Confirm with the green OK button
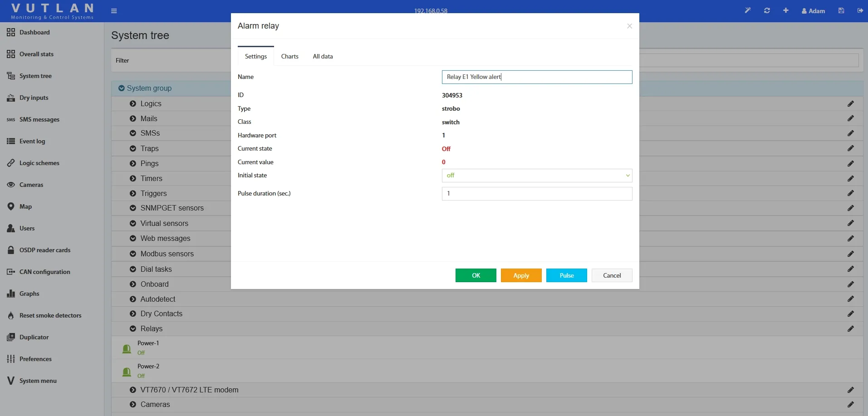The width and height of the screenshot is (868, 416). (x=476, y=275)
